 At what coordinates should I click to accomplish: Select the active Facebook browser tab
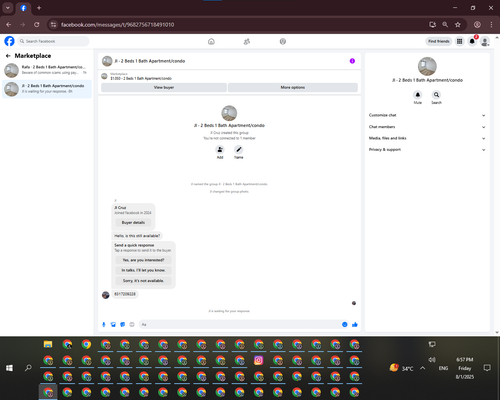click(x=23, y=8)
